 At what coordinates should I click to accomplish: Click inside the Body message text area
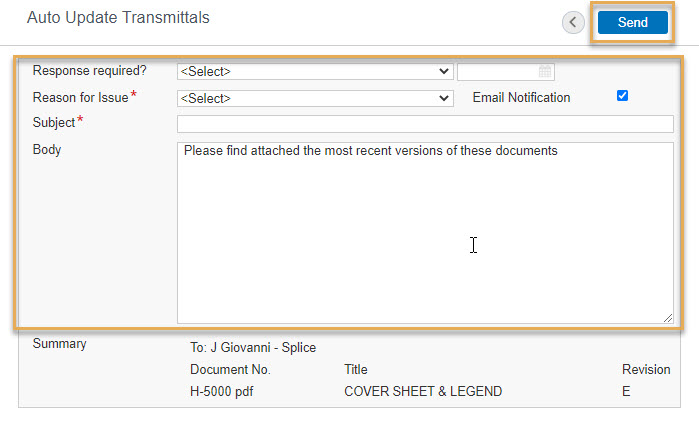(x=425, y=233)
